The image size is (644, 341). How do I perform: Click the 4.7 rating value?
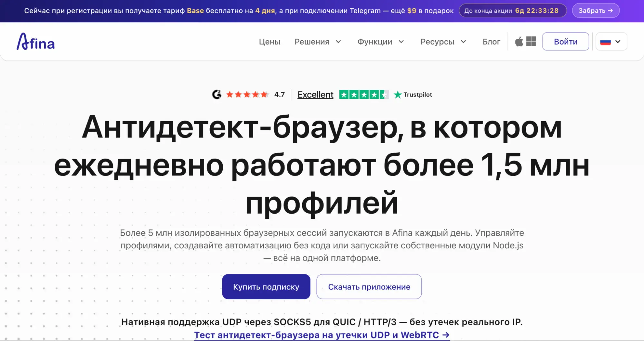279,95
